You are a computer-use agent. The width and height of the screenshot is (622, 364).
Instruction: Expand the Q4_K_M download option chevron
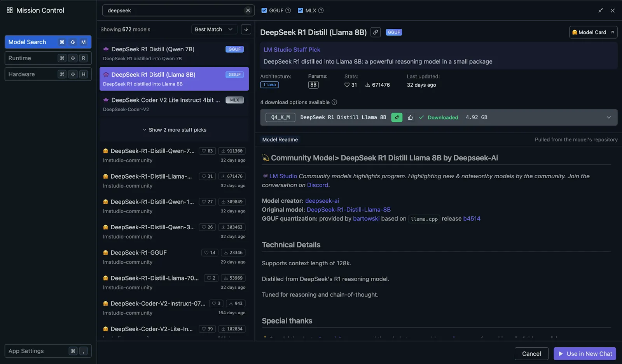click(609, 117)
